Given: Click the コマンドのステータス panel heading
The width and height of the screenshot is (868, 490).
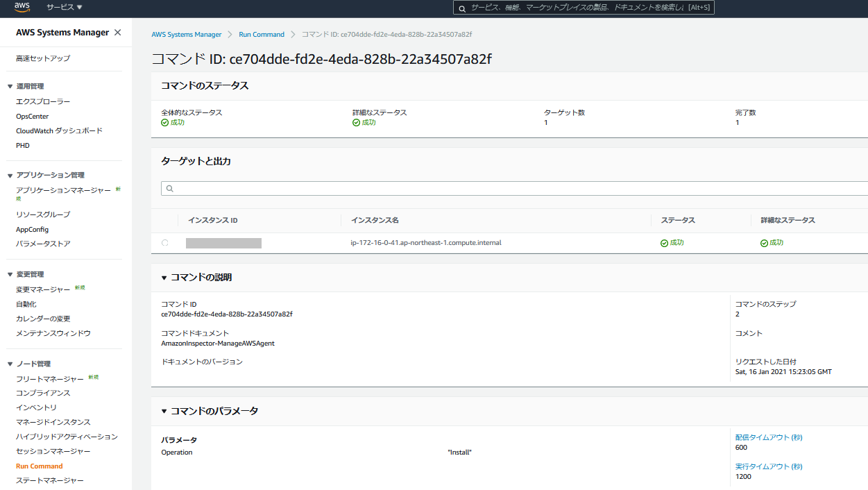Looking at the screenshot, I should pos(205,85).
